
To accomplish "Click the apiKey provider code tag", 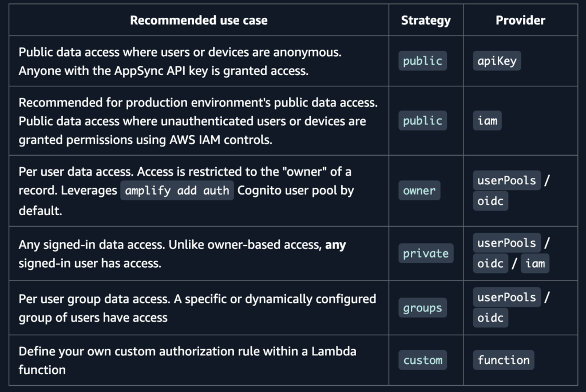I will (x=497, y=61).
